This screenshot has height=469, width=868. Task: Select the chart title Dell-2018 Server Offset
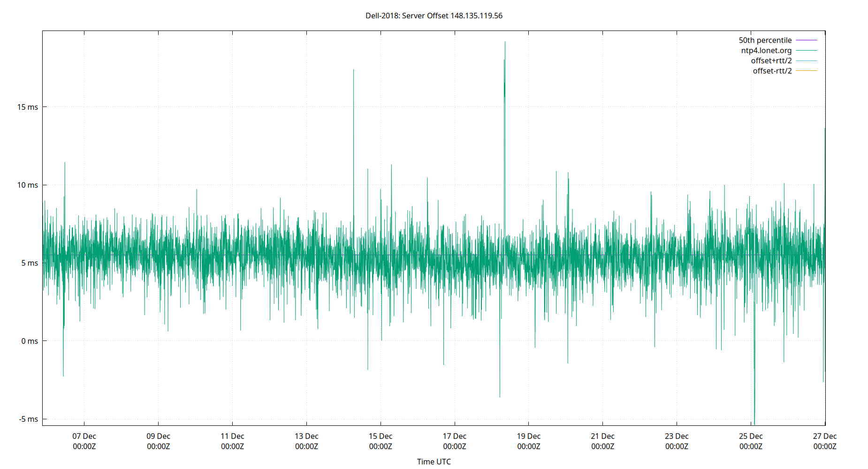tap(433, 15)
